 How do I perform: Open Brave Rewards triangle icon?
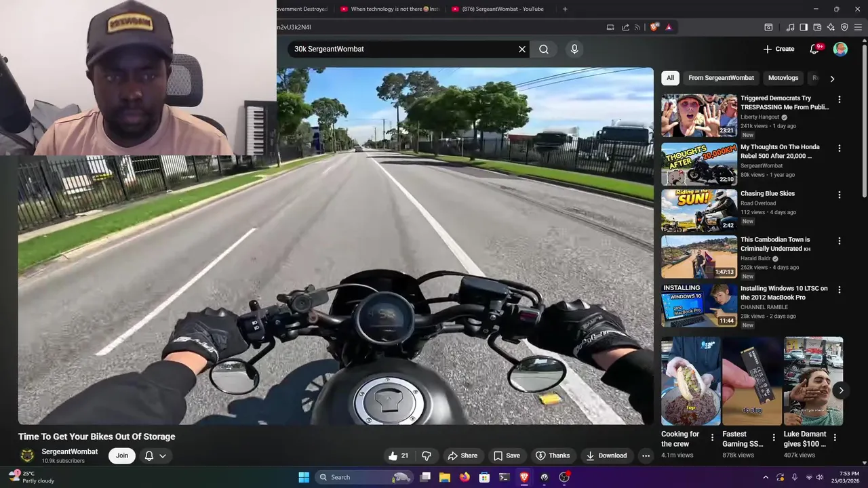[x=669, y=27]
